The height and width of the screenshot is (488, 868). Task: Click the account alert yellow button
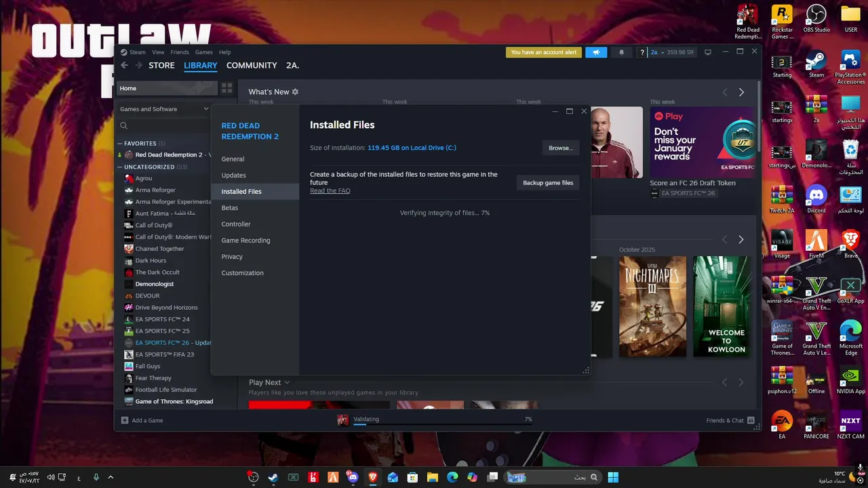pyautogui.click(x=544, y=52)
